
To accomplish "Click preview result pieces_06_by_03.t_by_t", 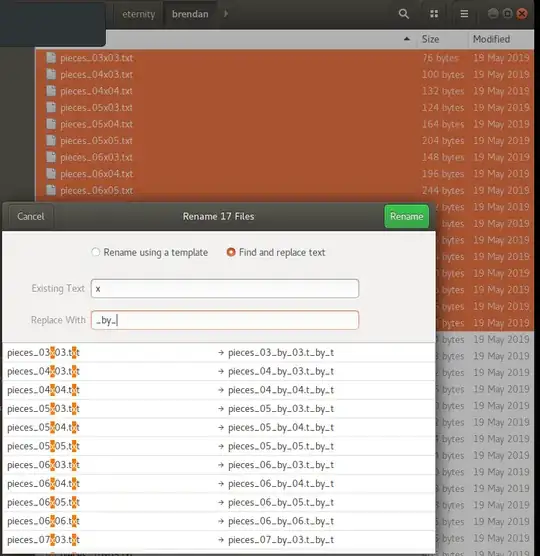I will [x=281, y=465].
